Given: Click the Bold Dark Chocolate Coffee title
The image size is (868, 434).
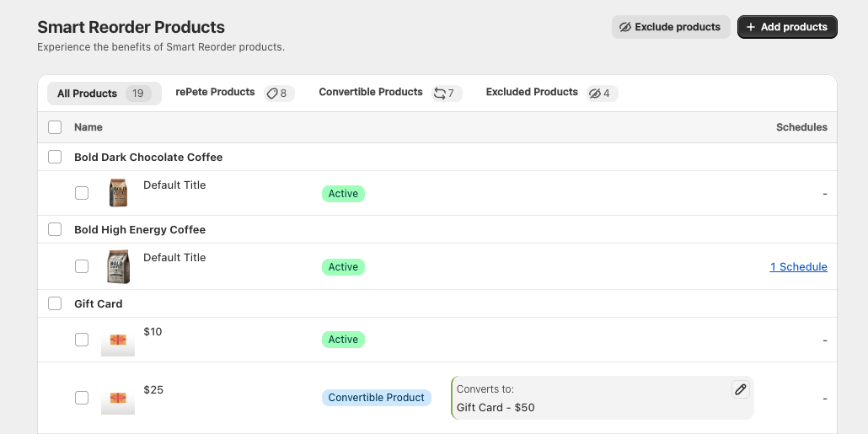Looking at the screenshot, I should (148, 158).
